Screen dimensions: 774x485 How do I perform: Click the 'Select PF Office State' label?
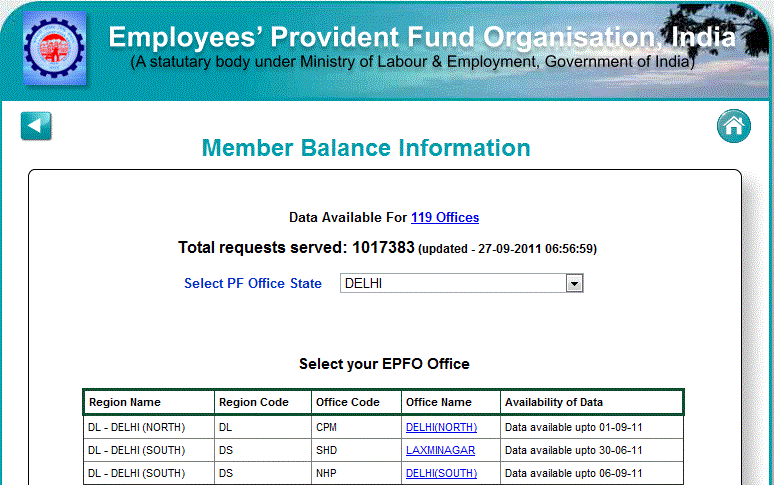coord(253,284)
